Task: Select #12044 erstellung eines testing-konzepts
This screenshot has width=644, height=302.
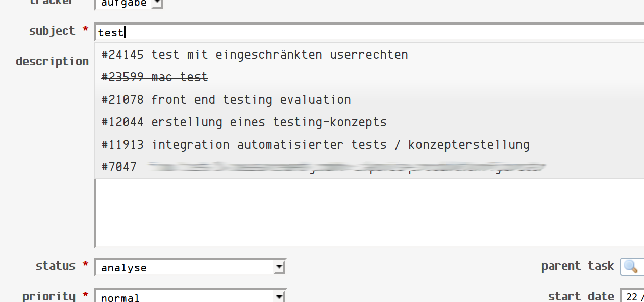Action: pyautogui.click(x=369, y=122)
